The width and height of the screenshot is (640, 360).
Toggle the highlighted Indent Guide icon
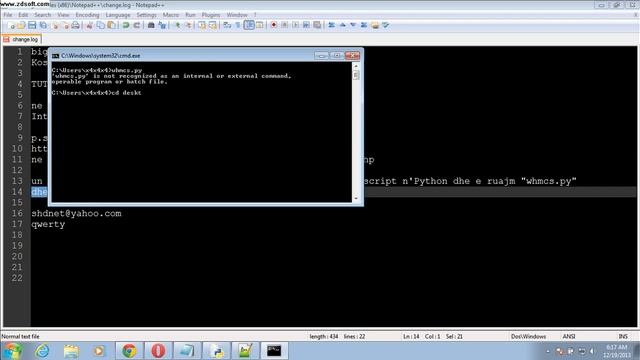coord(249,25)
